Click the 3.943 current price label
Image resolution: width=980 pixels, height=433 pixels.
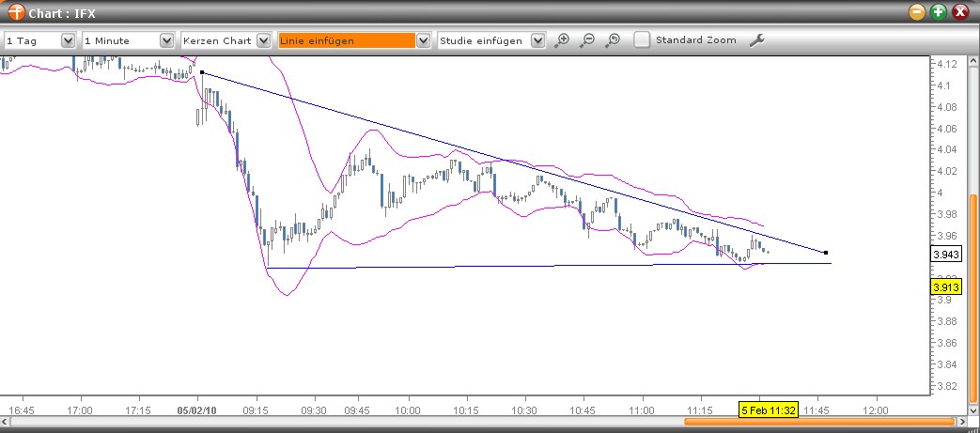click(945, 255)
